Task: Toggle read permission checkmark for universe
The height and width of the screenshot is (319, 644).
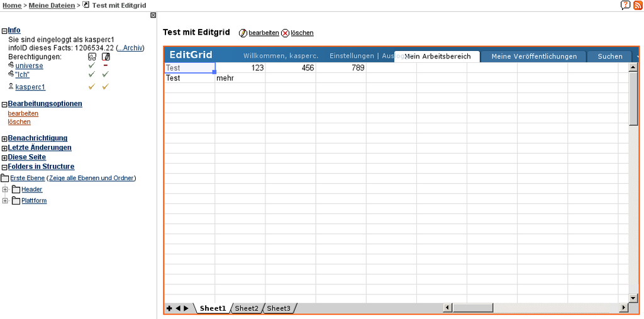Action: point(92,65)
